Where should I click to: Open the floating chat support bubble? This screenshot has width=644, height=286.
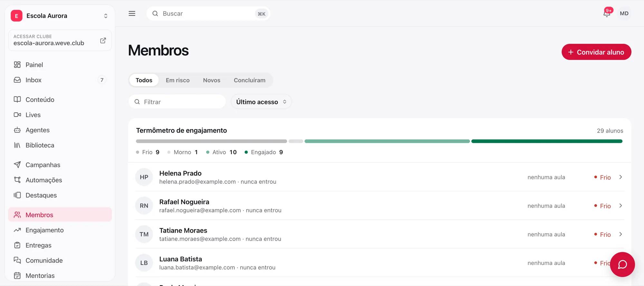click(x=622, y=264)
